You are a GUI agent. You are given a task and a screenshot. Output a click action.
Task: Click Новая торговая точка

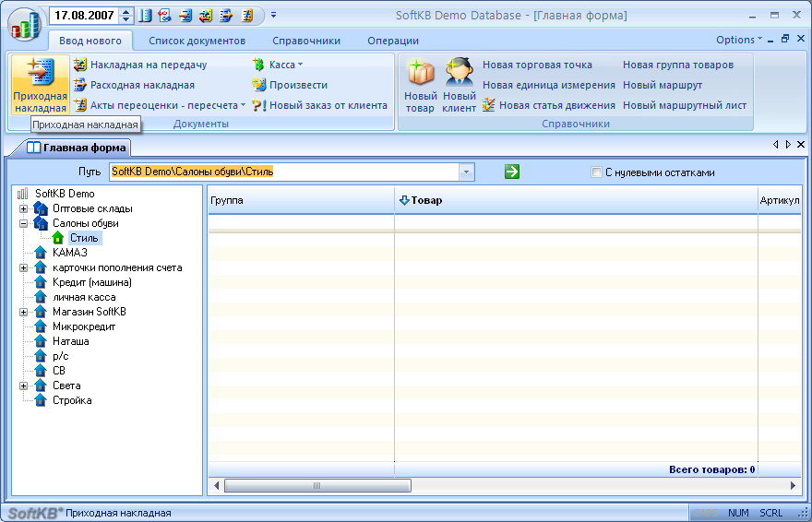(x=537, y=65)
